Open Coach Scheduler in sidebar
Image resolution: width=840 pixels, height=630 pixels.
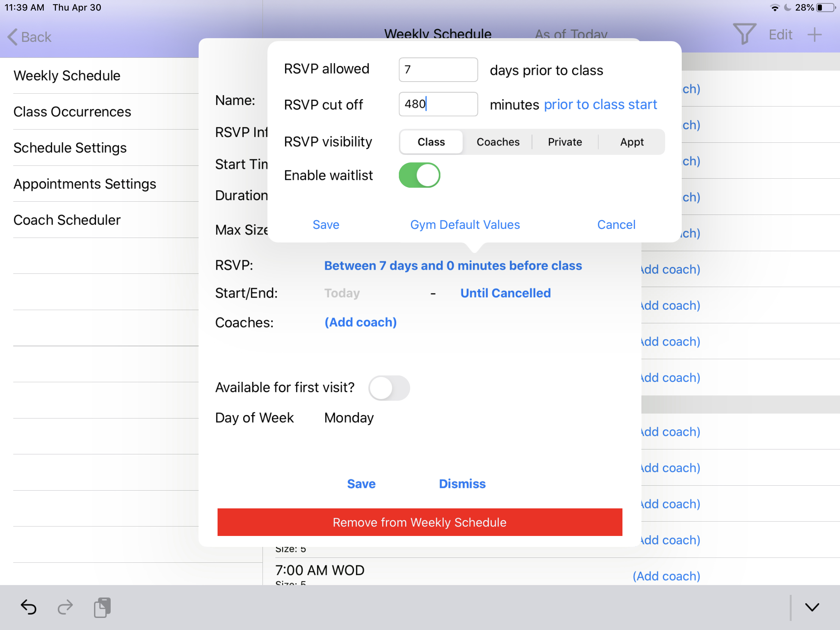[x=67, y=220]
